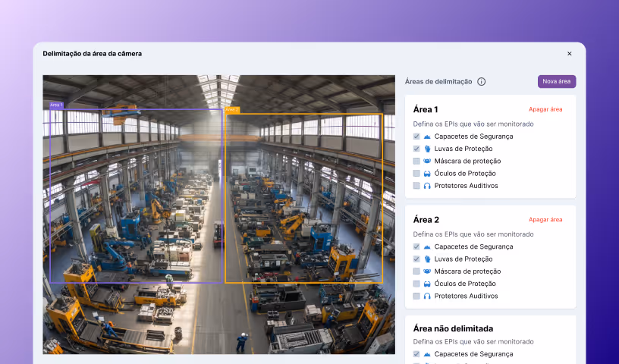The height and width of the screenshot is (364, 619).
Task: Uncheck Luvas de Proteção in Área 2
Action: (416, 259)
